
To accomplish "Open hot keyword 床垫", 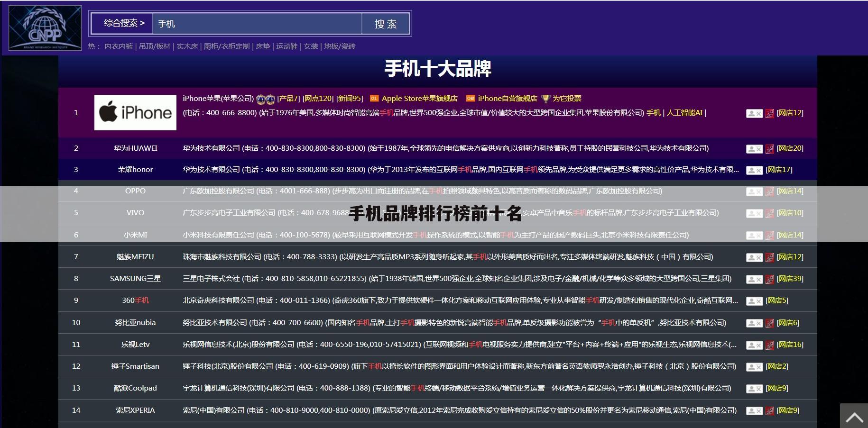I will [x=263, y=46].
